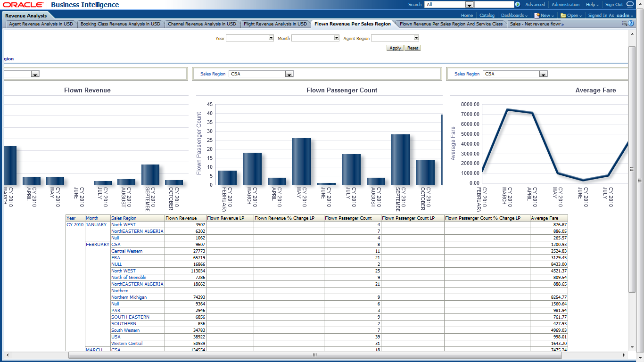Open Sales Region dropdown above Flown Passenger Count

[289, 74]
